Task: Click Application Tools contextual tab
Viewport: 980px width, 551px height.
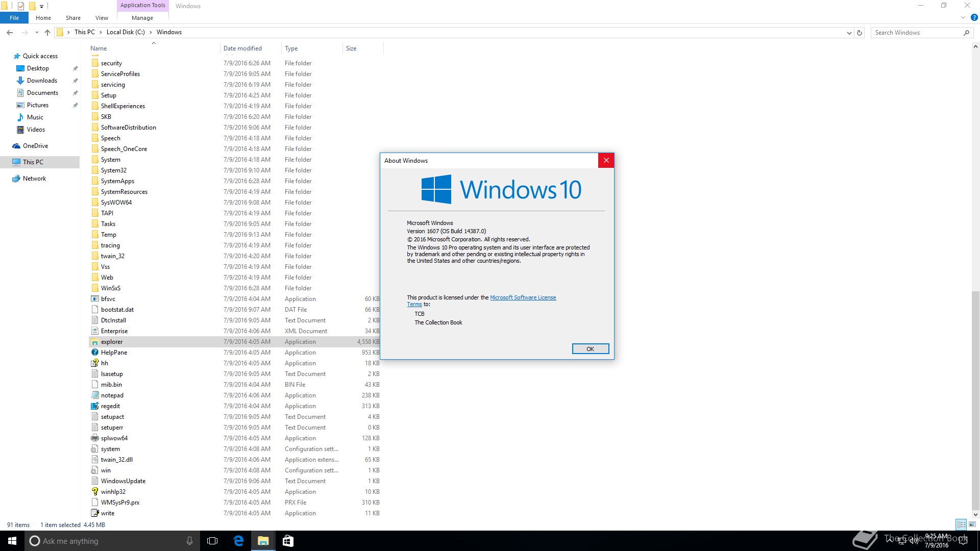Action: [x=143, y=6]
